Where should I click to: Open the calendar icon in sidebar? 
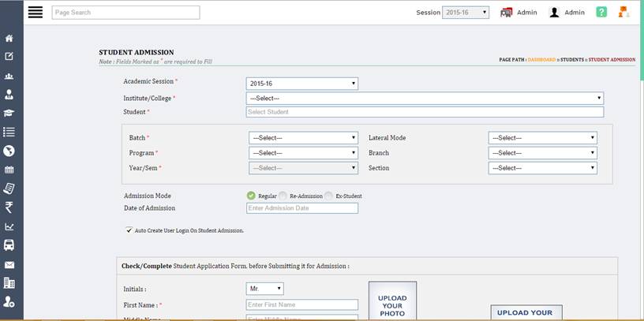pos(9,170)
